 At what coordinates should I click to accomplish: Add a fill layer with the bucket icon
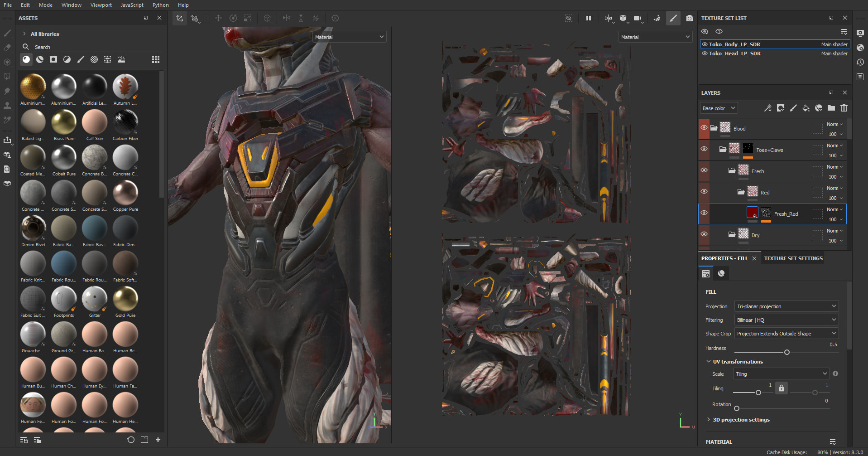point(806,108)
